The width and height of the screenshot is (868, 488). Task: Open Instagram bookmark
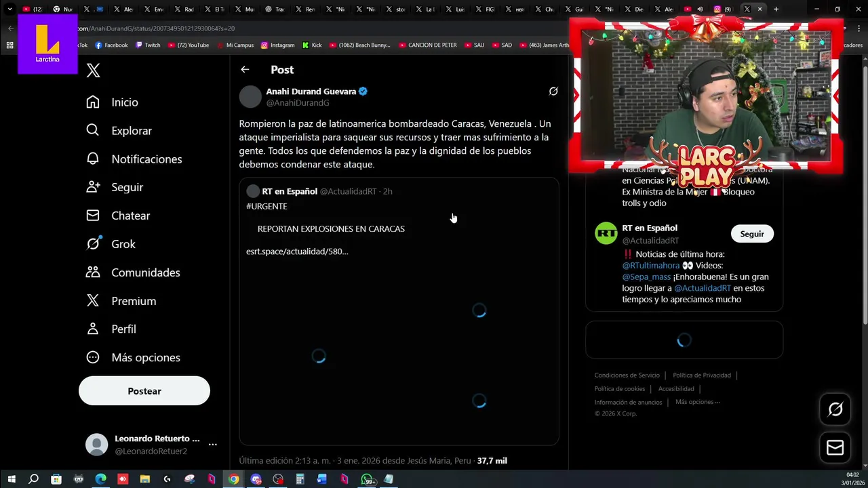coord(278,45)
